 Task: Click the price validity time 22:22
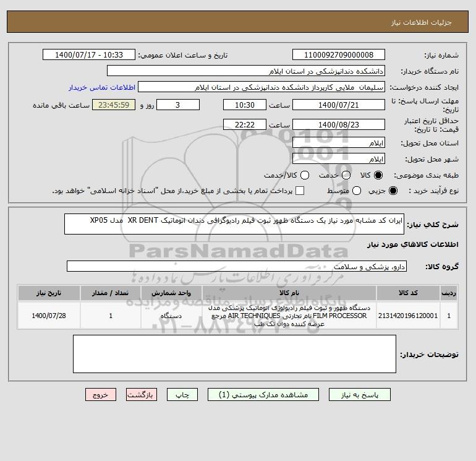(x=245, y=124)
